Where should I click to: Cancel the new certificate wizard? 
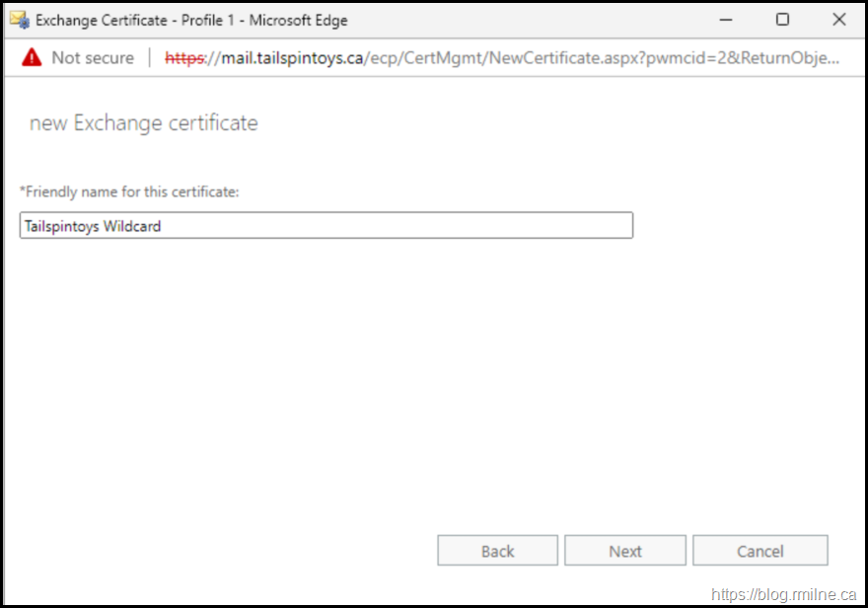759,551
